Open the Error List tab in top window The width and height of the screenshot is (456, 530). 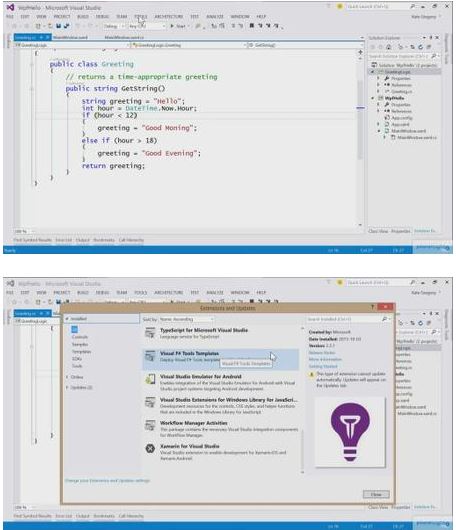(x=64, y=240)
